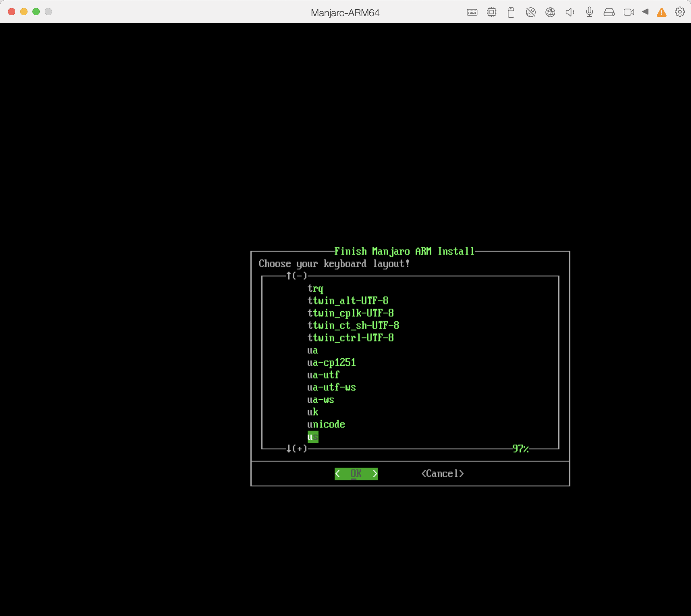This screenshot has width=691, height=616.
Task: Pick the 'ua-cp1251' layout entry
Action: (331, 362)
